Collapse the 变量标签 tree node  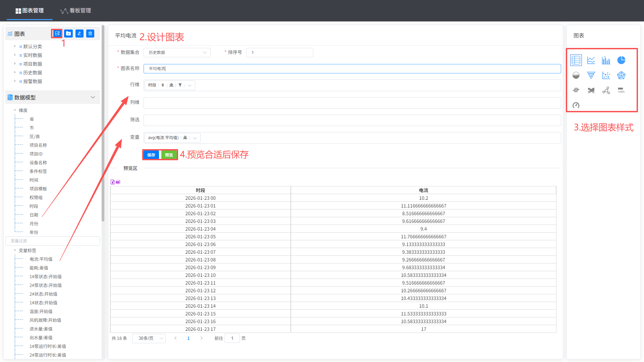[x=15, y=250]
